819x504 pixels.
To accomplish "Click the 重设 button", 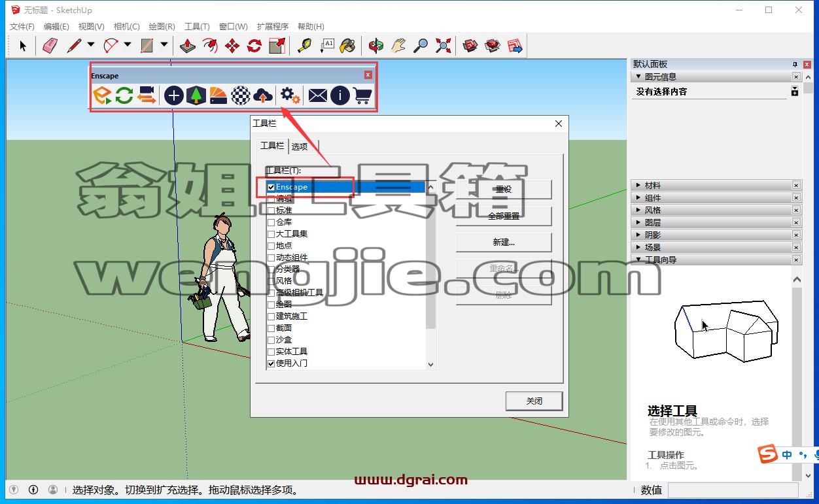I will click(x=504, y=189).
